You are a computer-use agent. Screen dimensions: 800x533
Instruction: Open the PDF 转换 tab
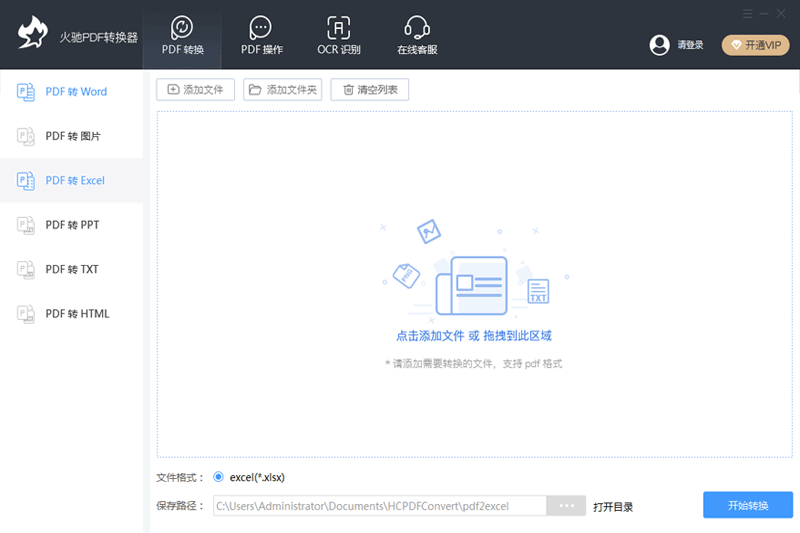pos(182,35)
